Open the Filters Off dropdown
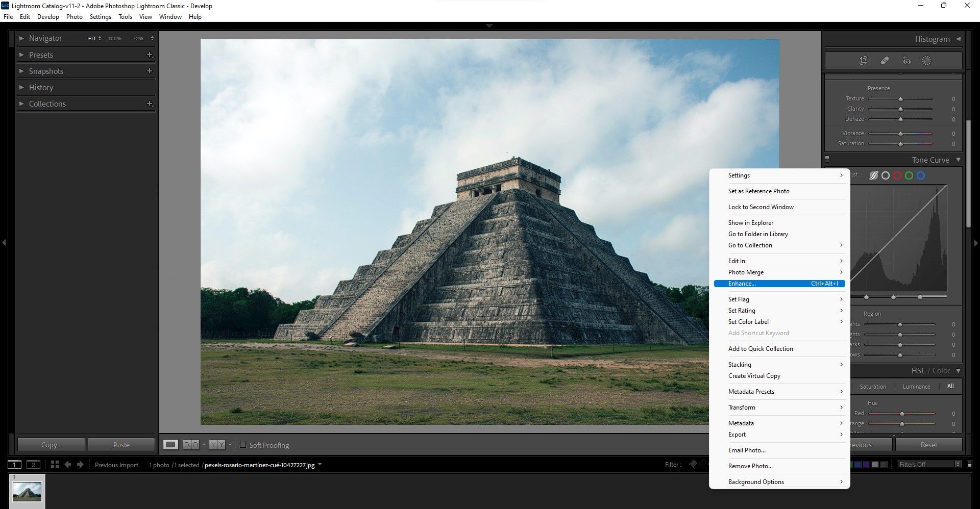Screen dimensions: 980x509 click(x=928, y=464)
